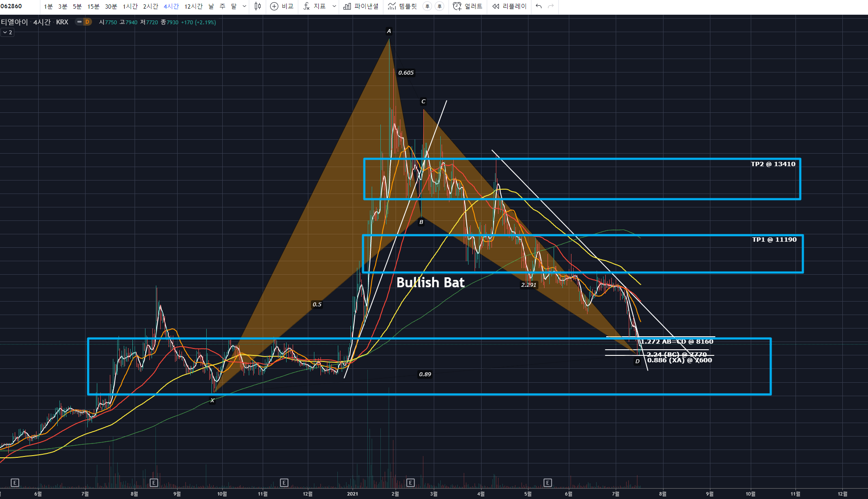868x499 pixels.
Task: Expand the time interval dropdown chevron
Action: tap(244, 6)
